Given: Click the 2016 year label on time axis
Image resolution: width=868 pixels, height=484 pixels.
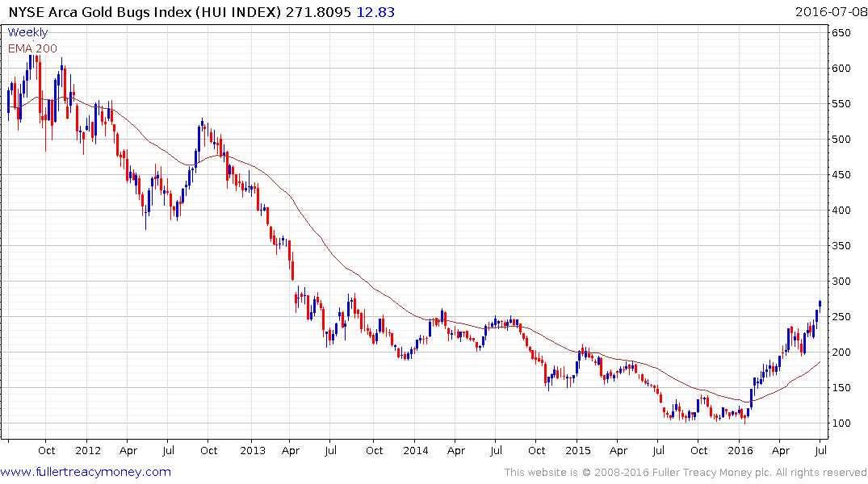Looking at the screenshot, I should (x=740, y=451).
